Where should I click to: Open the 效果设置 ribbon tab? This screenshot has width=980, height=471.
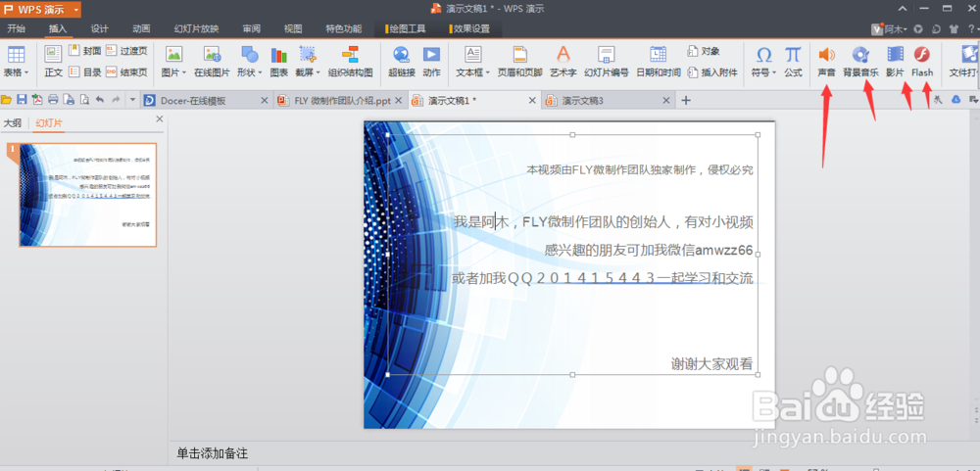[469, 28]
